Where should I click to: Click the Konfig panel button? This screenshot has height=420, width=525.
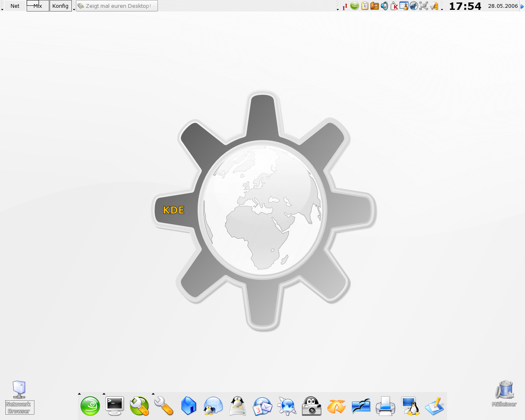(60, 6)
